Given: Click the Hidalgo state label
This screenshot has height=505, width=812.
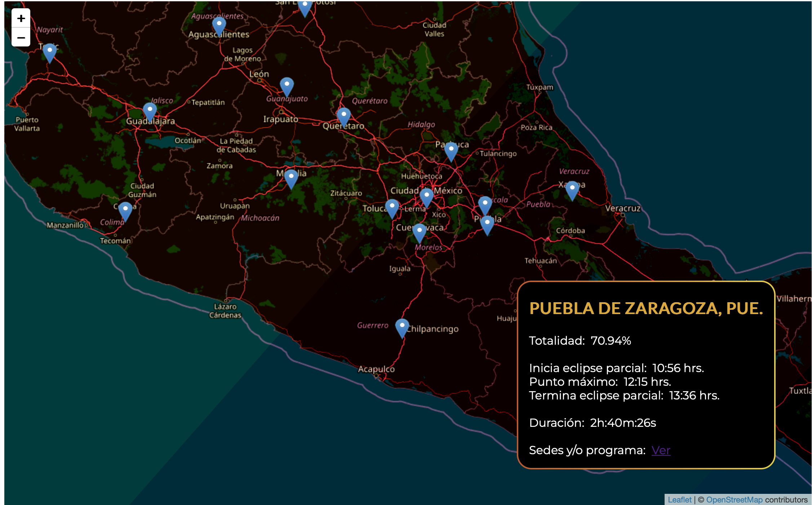Looking at the screenshot, I should 421,125.
